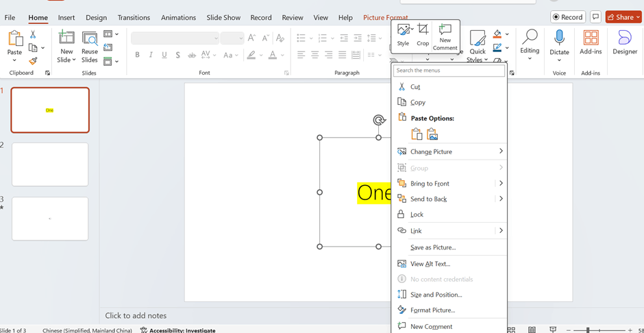644x333 pixels.
Task: Click the Shape Outline pen icon
Action: click(498, 47)
